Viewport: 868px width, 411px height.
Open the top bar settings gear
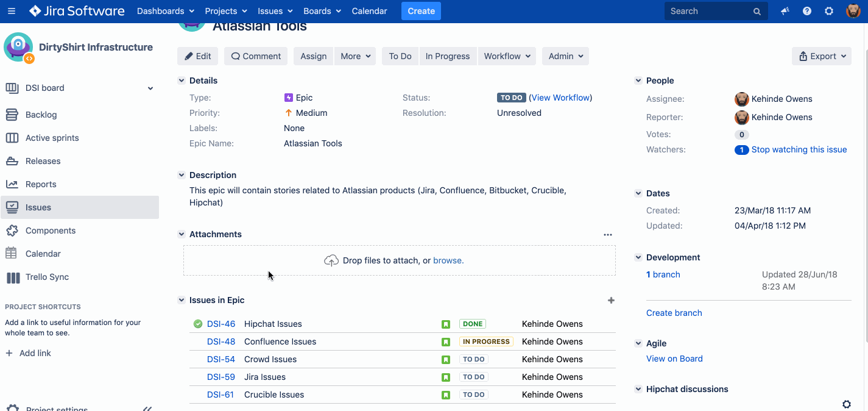829,11
